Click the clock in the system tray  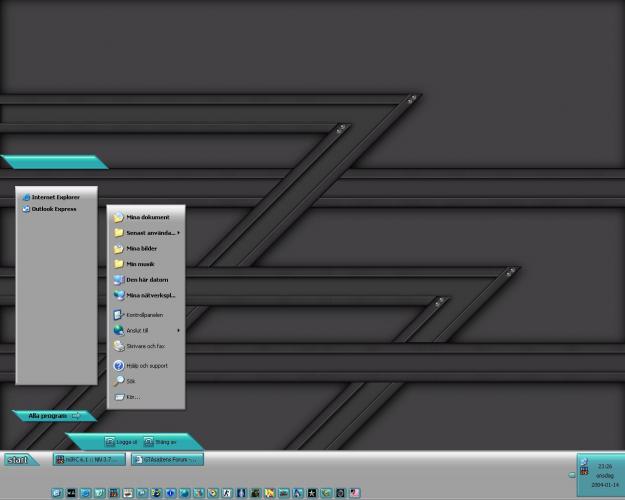point(604,475)
